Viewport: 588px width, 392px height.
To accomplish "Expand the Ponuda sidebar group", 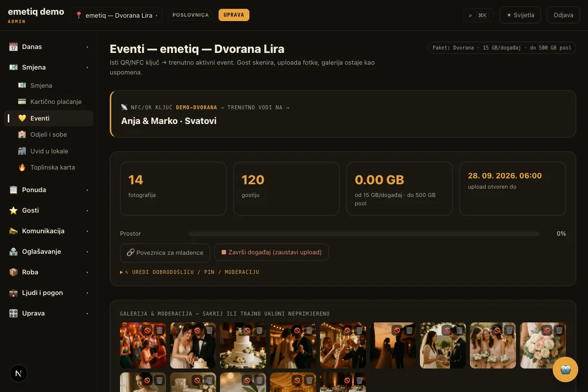I will [x=49, y=190].
